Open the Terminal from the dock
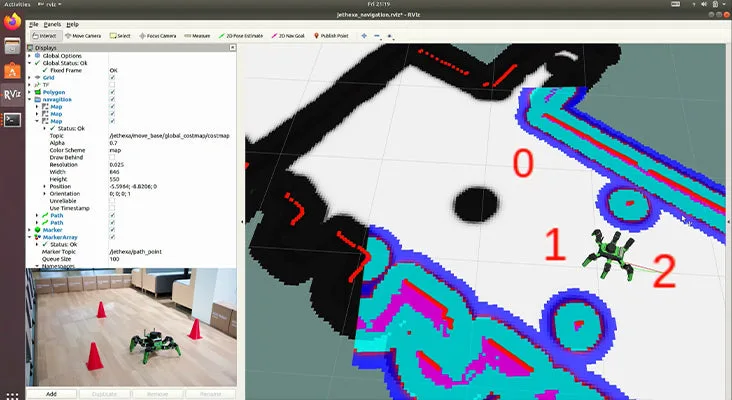 click(x=13, y=120)
